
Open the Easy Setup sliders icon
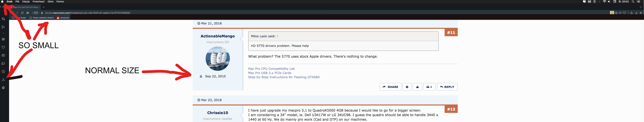pyautogui.click(x=641, y=13)
